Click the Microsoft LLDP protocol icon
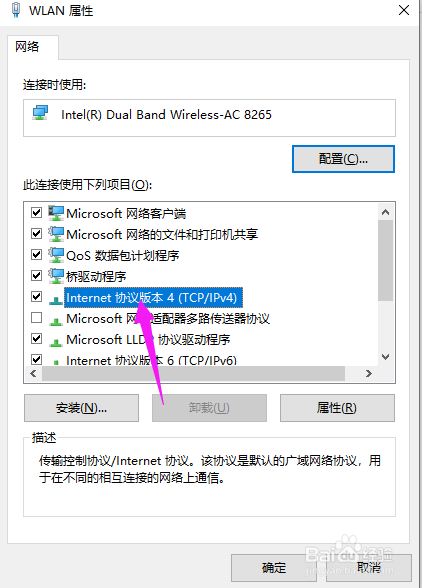The image size is (422, 588). click(x=56, y=342)
